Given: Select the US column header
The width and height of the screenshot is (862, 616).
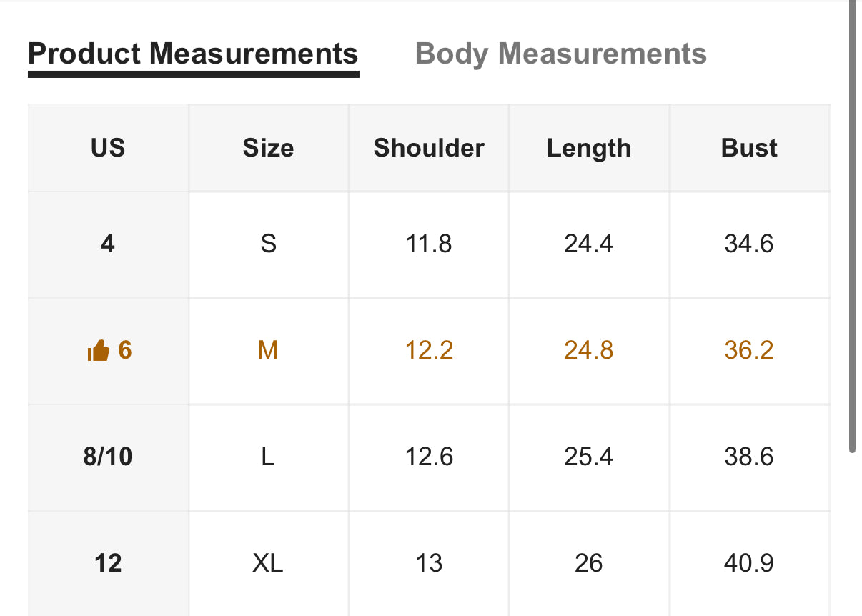Looking at the screenshot, I should click(x=108, y=148).
